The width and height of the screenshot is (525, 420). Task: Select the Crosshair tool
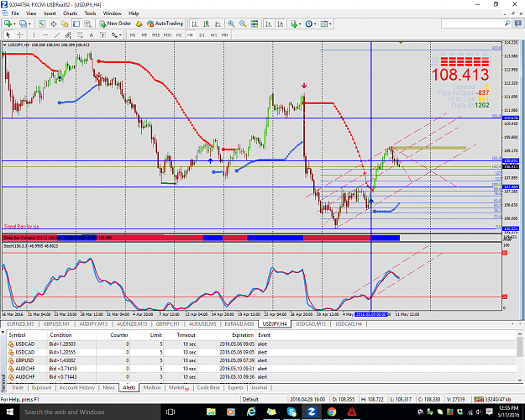click(20, 34)
